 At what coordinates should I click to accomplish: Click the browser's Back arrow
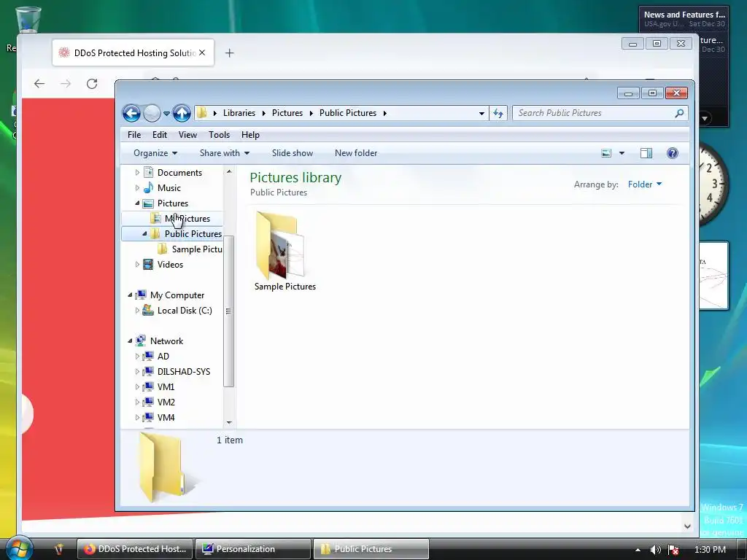pos(39,84)
